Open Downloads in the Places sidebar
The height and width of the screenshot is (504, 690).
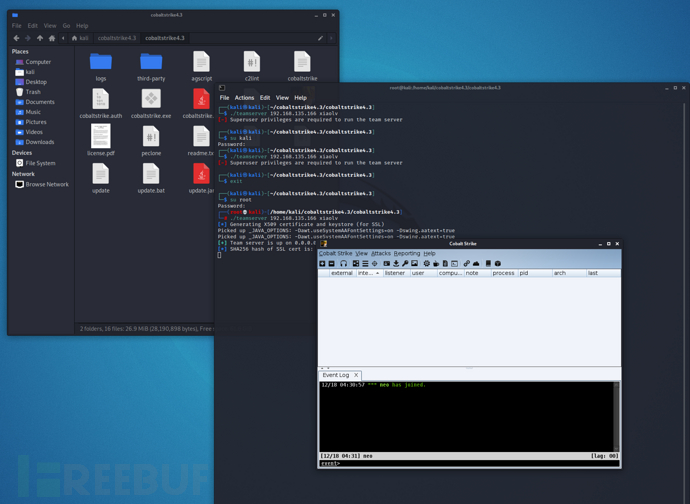pos(40,142)
